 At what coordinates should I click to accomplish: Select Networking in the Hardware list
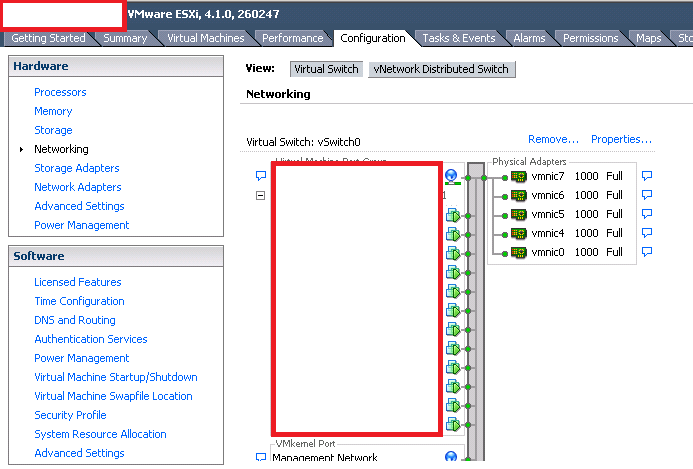(61, 149)
